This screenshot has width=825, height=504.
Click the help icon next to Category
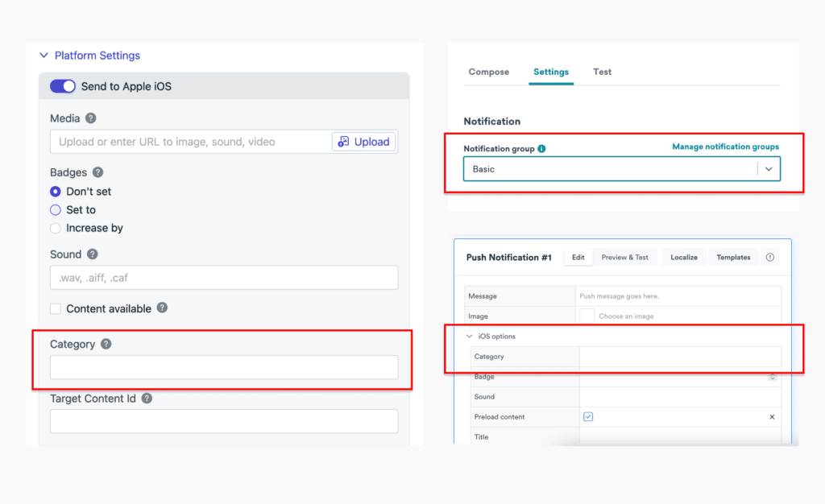point(106,345)
